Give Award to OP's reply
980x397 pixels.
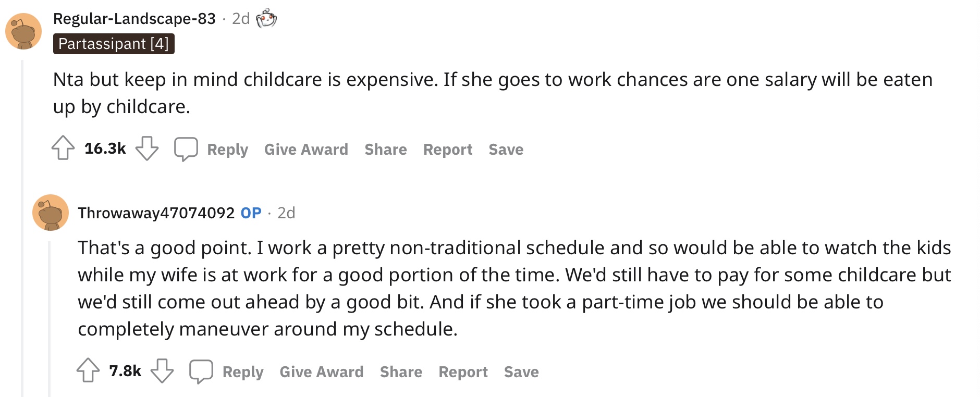322,372
